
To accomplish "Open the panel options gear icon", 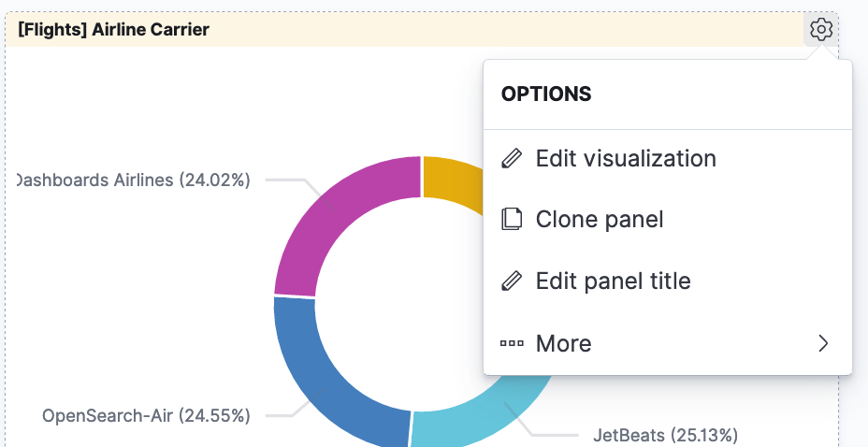I will coord(820,29).
